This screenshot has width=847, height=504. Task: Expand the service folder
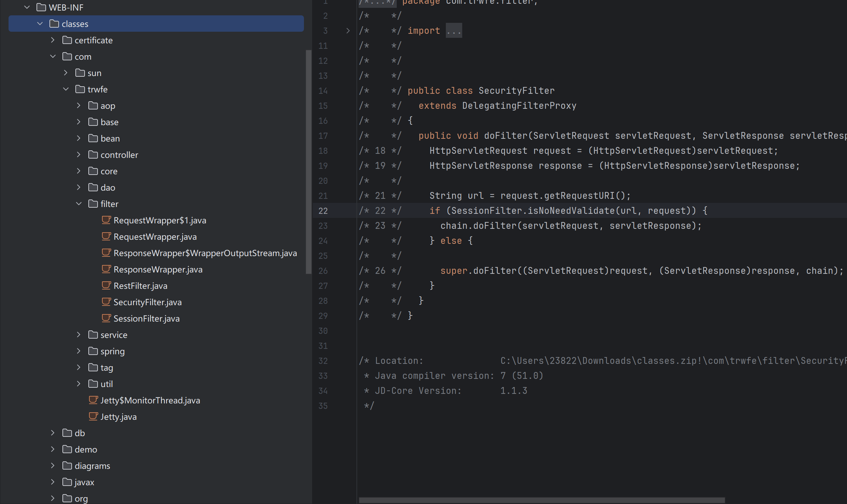(x=79, y=335)
